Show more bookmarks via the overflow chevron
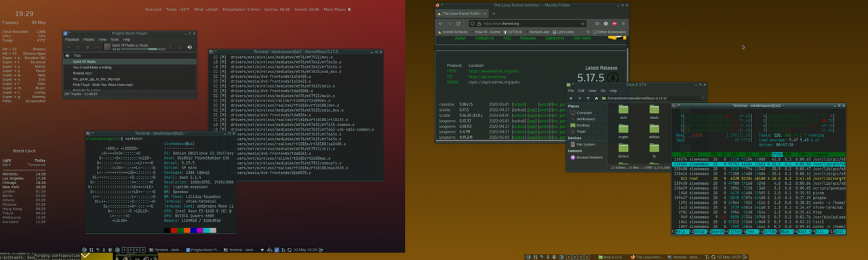The width and height of the screenshot is (868, 260). (588, 32)
